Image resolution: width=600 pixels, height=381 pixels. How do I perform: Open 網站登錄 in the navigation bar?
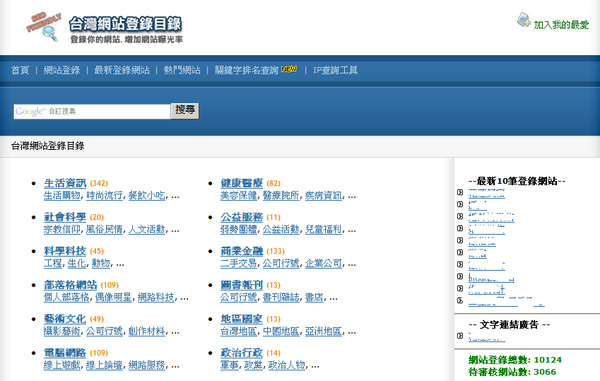[62, 70]
